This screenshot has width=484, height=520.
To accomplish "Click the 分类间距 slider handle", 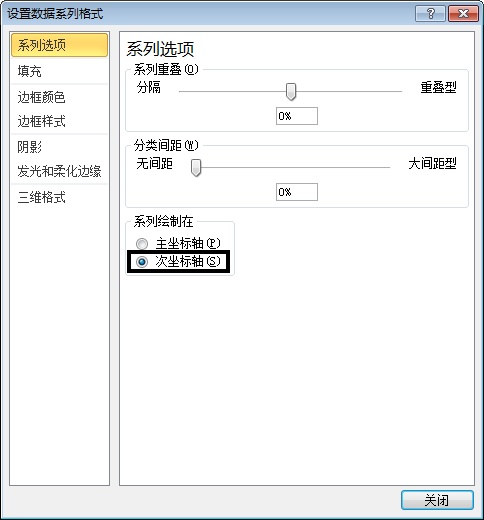I will (x=196, y=167).
